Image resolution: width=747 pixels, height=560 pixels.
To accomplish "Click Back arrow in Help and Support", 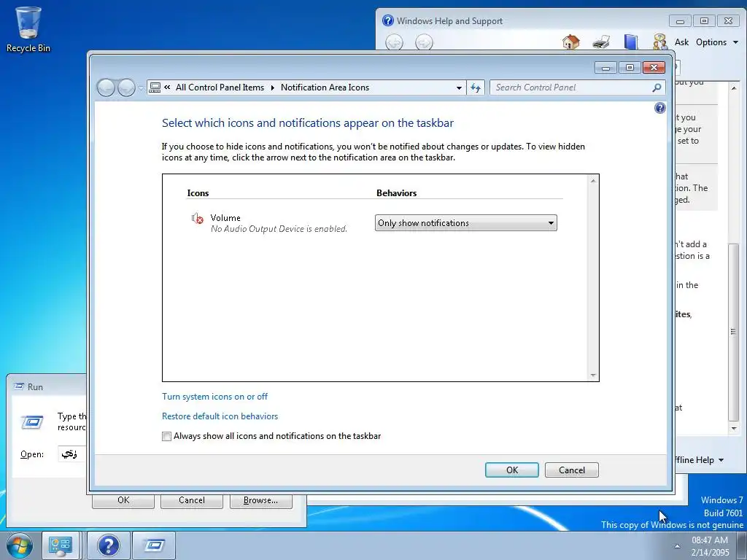I will [394, 43].
